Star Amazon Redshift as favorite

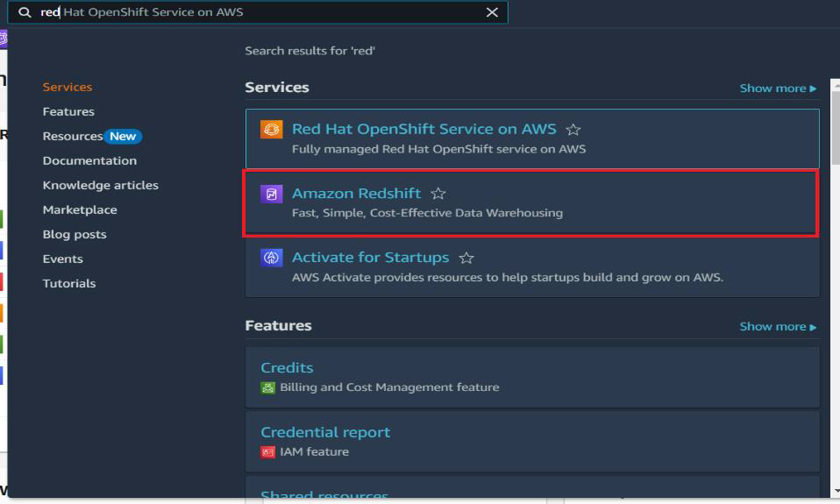438,195
